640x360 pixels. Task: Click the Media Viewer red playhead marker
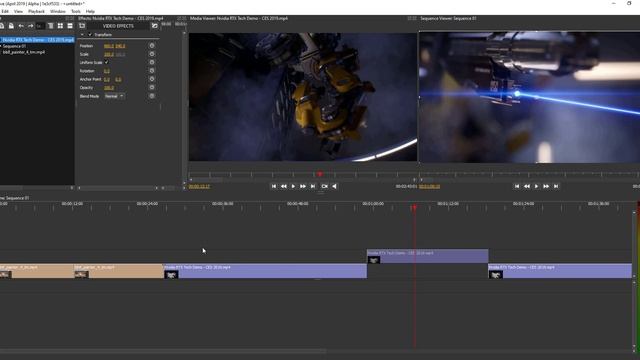click(320, 174)
